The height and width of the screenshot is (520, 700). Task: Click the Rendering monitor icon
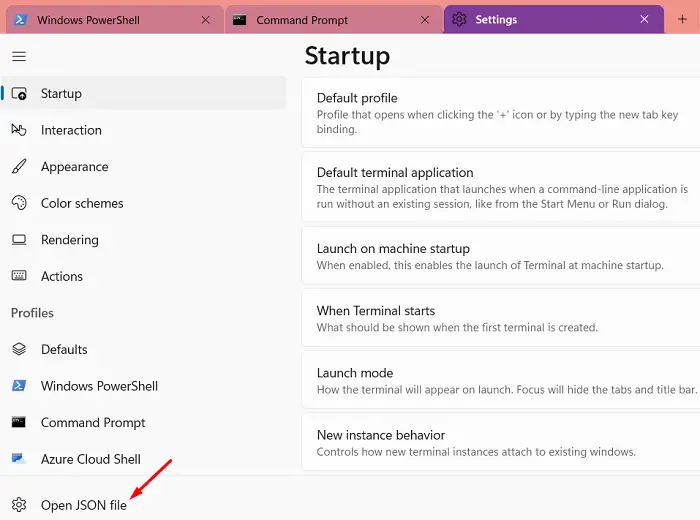(19, 240)
